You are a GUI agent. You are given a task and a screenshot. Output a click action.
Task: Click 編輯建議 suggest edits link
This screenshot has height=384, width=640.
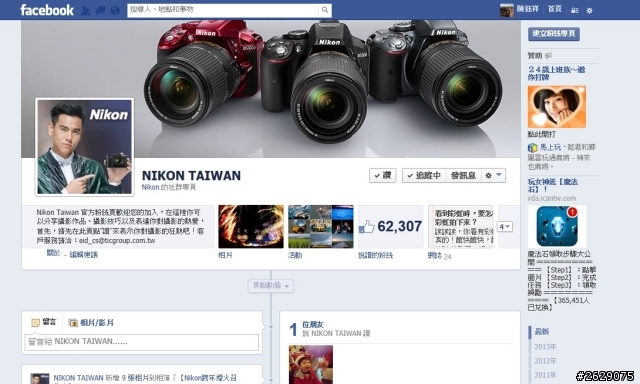(x=84, y=255)
